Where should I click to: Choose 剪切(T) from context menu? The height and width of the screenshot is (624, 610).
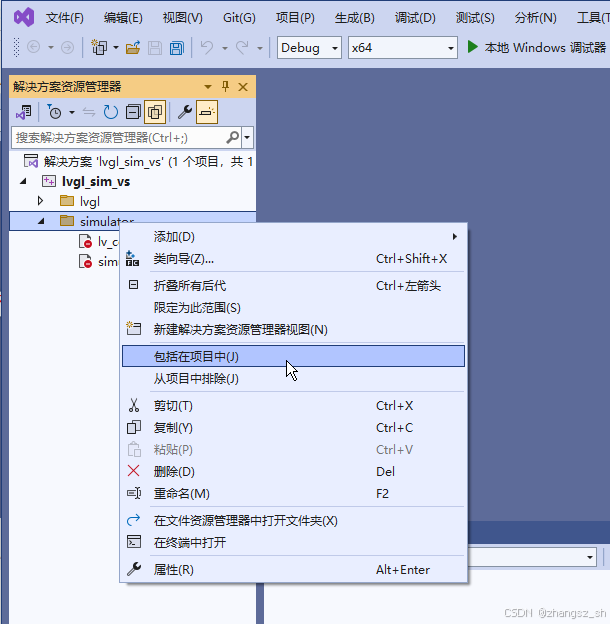293,406
